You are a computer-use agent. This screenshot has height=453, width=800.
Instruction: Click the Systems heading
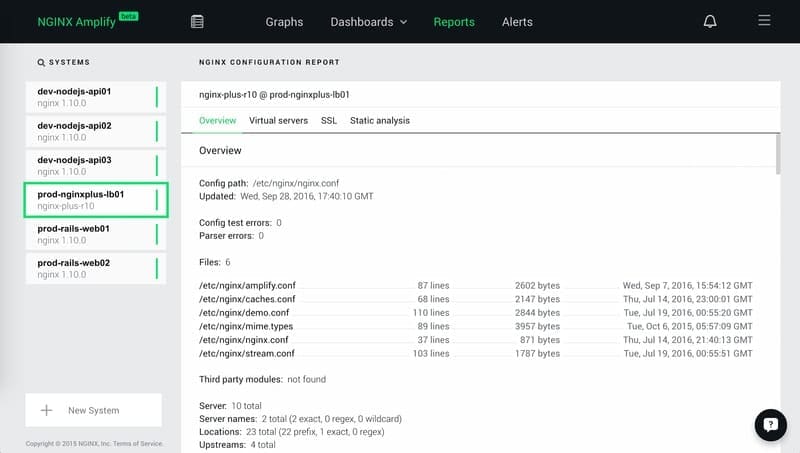(69, 62)
